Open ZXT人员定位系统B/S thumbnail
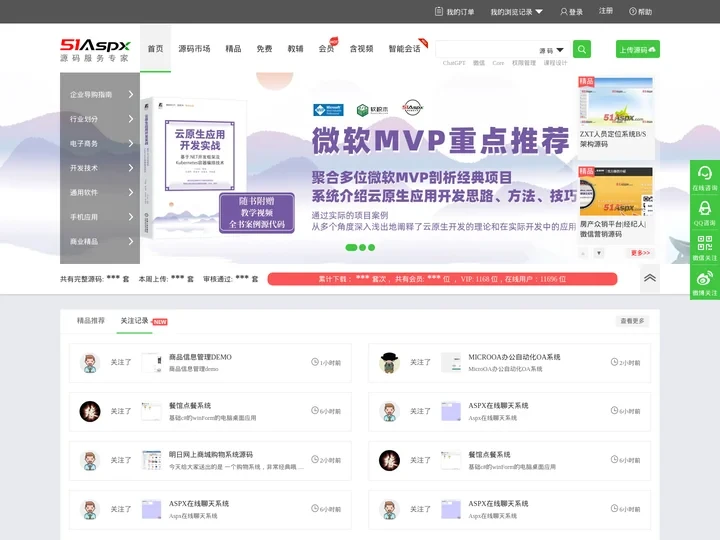Viewport: 720px width, 540px height. point(616,101)
